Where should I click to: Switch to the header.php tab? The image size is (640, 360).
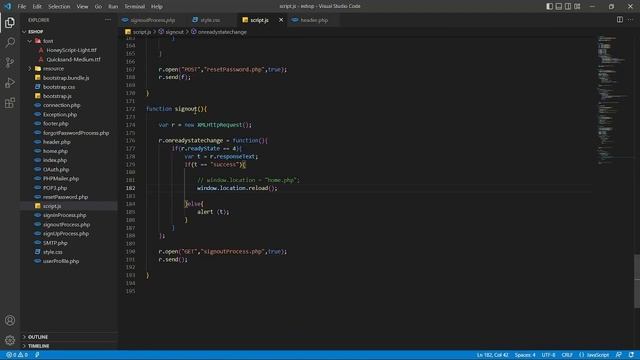click(x=313, y=20)
